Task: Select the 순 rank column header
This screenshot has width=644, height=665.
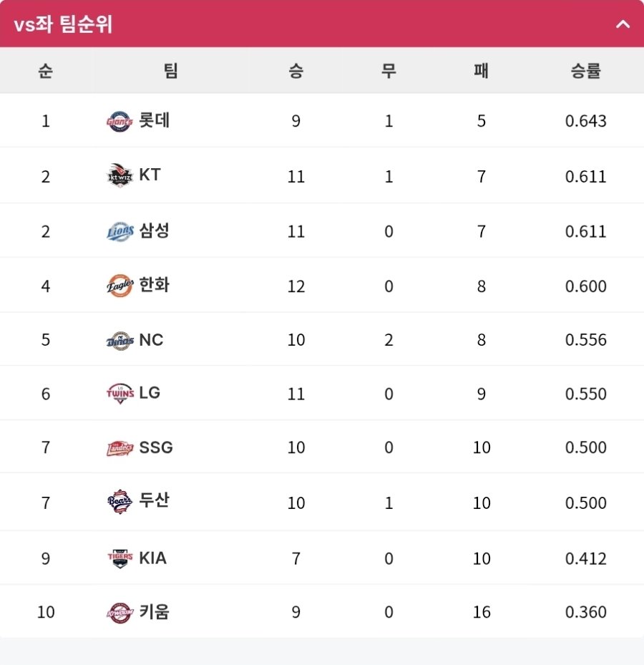Action: coord(45,70)
